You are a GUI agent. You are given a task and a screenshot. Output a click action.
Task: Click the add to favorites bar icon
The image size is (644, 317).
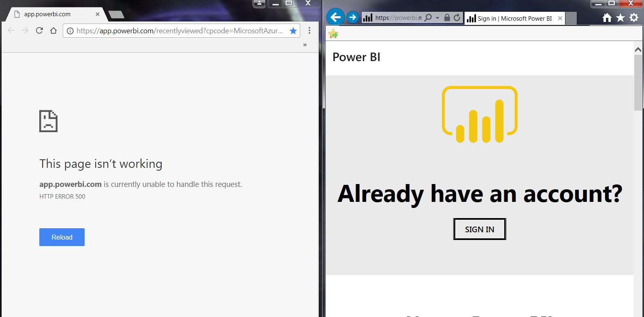(x=333, y=34)
